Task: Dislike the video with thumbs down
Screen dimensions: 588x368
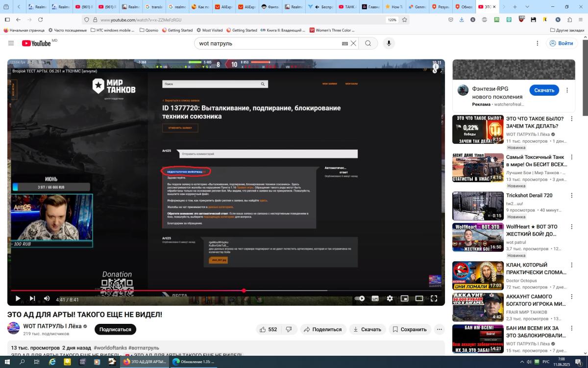Action: pos(289,329)
